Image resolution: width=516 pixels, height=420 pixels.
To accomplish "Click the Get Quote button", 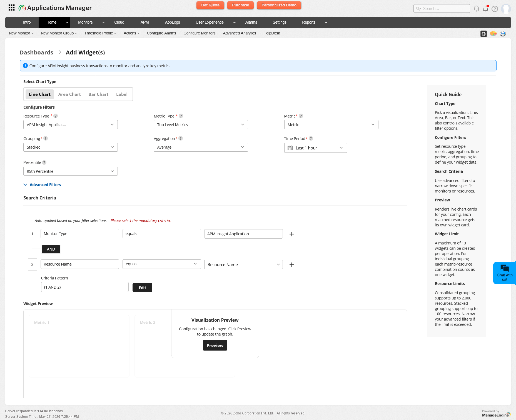I will 210,5.
